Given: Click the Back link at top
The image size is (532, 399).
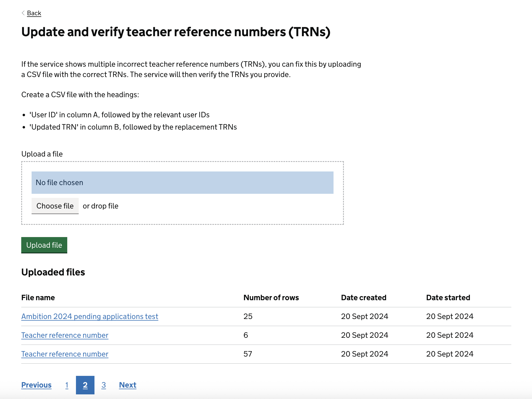Looking at the screenshot, I should (34, 13).
